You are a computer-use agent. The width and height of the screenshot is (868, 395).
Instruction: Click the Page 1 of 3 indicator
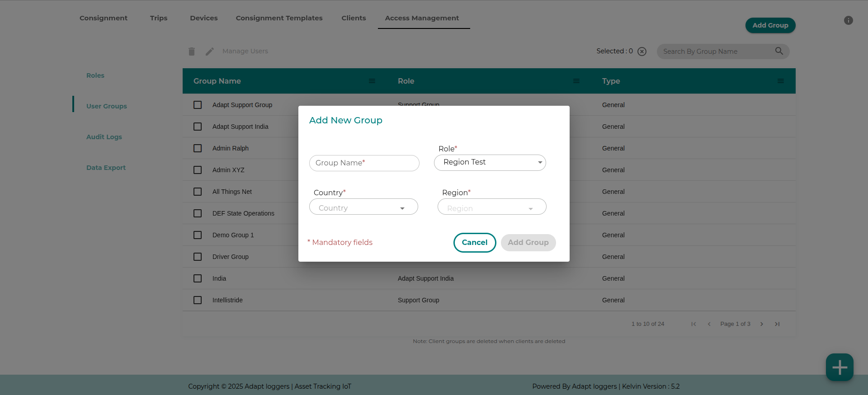coord(735,324)
